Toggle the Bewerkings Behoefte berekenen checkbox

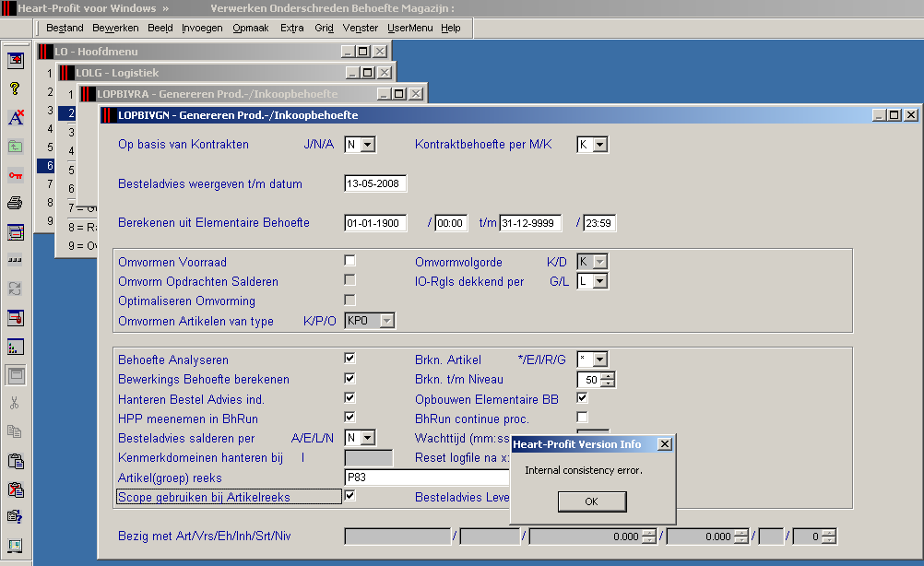350,378
